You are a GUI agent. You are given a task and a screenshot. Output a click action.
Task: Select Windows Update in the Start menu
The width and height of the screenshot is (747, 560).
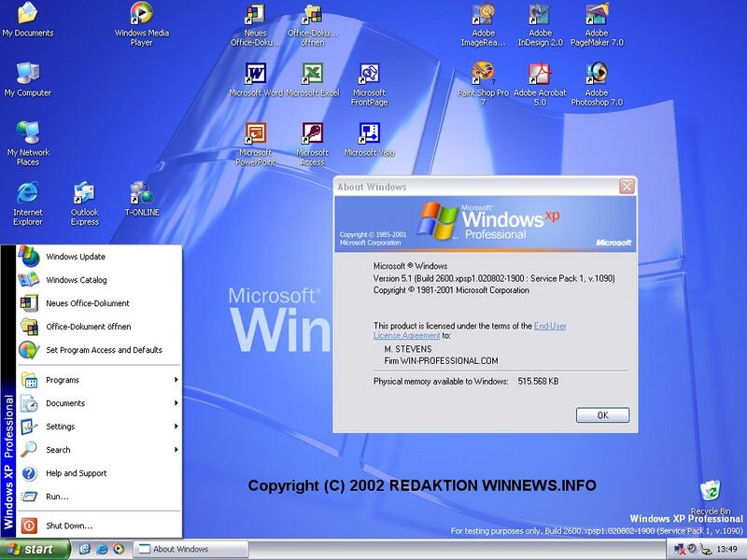click(76, 257)
